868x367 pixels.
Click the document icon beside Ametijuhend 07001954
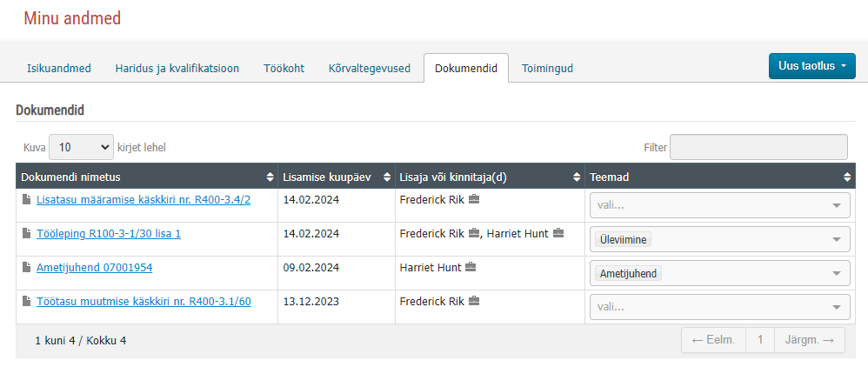tap(26, 267)
